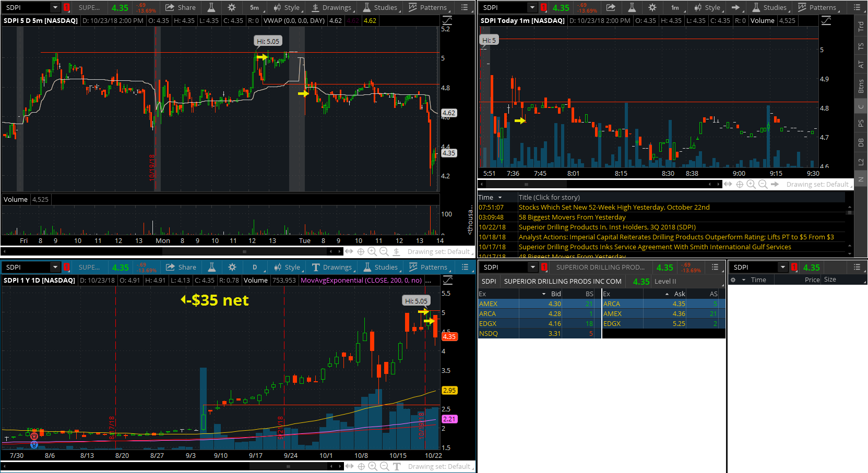This screenshot has width=868, height=473.
Task: Click the red link indicator on Time and Sales panel
Action: pos(794,267)
